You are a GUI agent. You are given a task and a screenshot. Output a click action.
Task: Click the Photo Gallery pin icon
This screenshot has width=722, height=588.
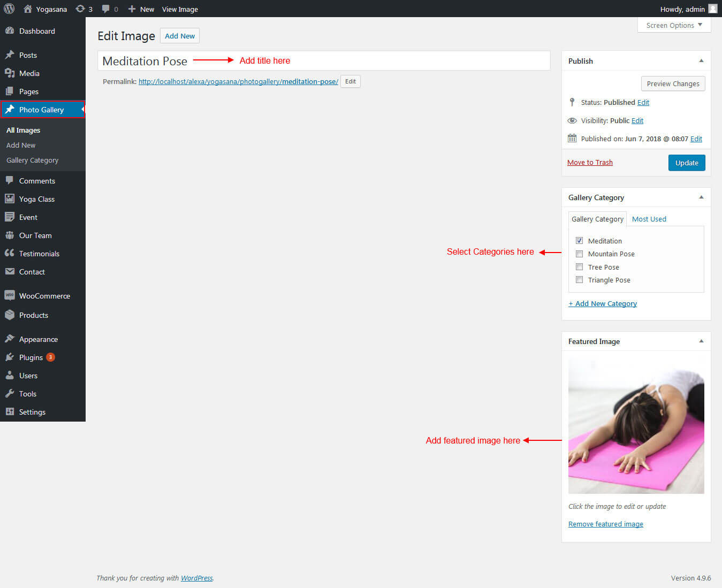pyautogui.click(x=10, y=110)
